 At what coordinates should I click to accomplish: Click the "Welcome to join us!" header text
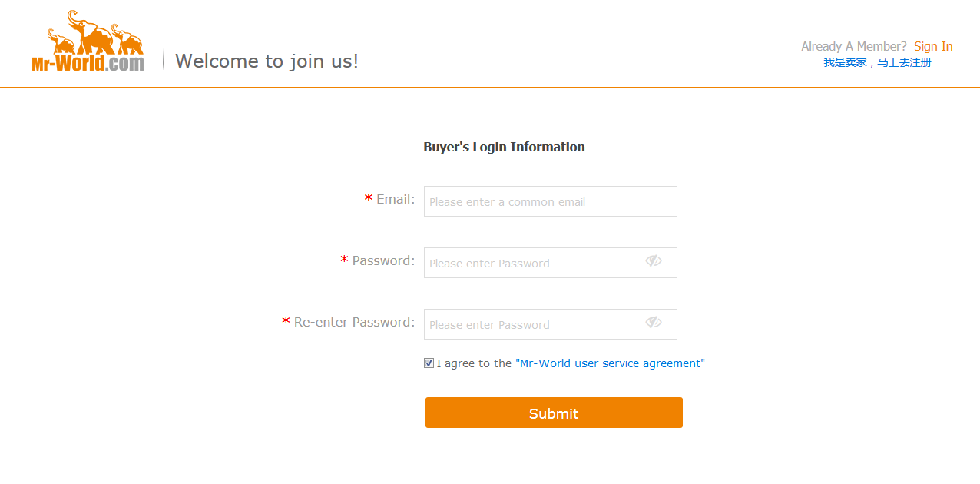(267, 61)
